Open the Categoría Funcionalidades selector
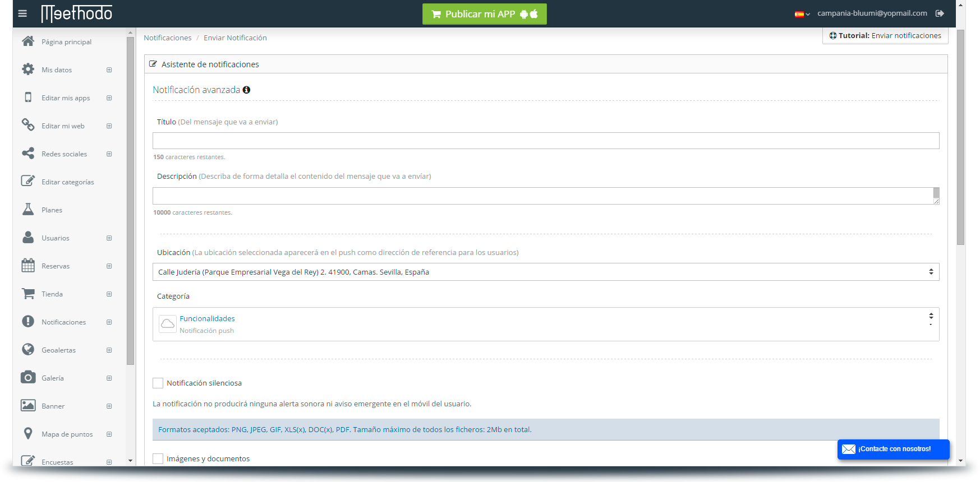Viewport: 980px width, 482px height. click(546, 324)
